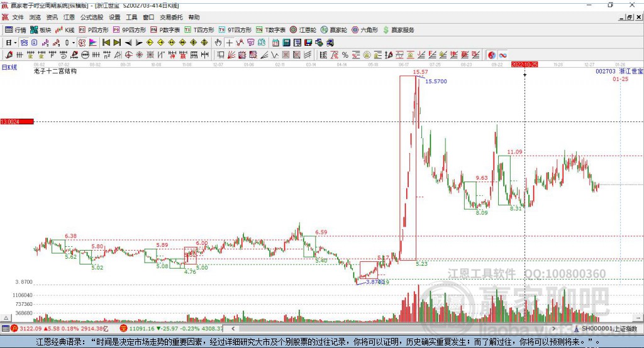Image resolution: width=644 pixels, height=348 pixels.
Task: Click the up triangle volume panel expander
Action: pyautogui.click(x=6, y=318)
